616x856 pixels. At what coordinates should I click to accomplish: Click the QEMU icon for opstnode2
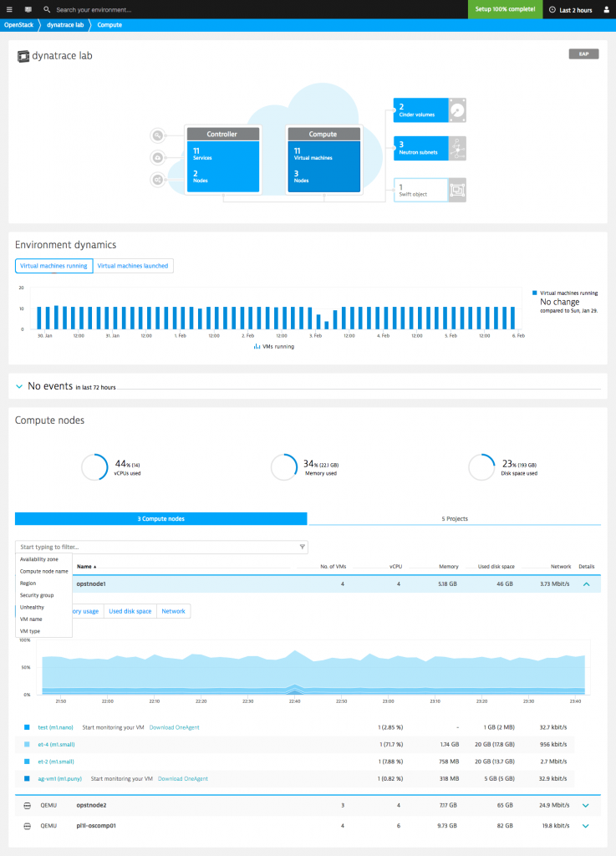(x=28, y=805)
